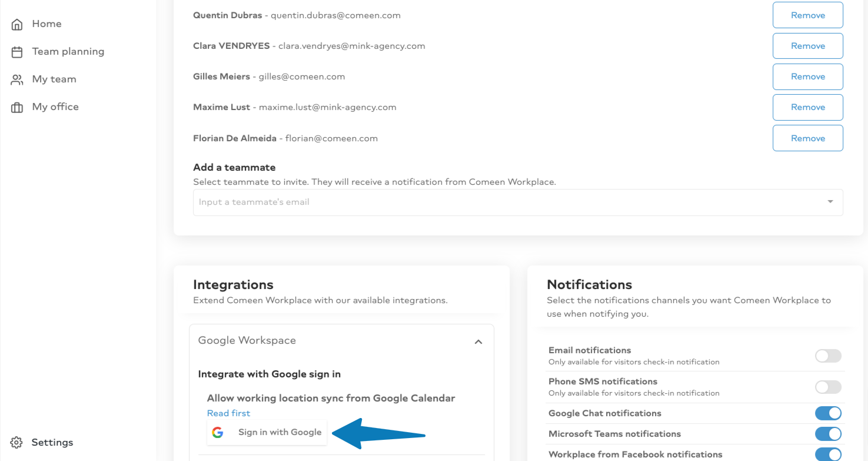The height and width of the screenshot is (461, 868).
Task: Click the Google logo icon
Action: [218, 432]
